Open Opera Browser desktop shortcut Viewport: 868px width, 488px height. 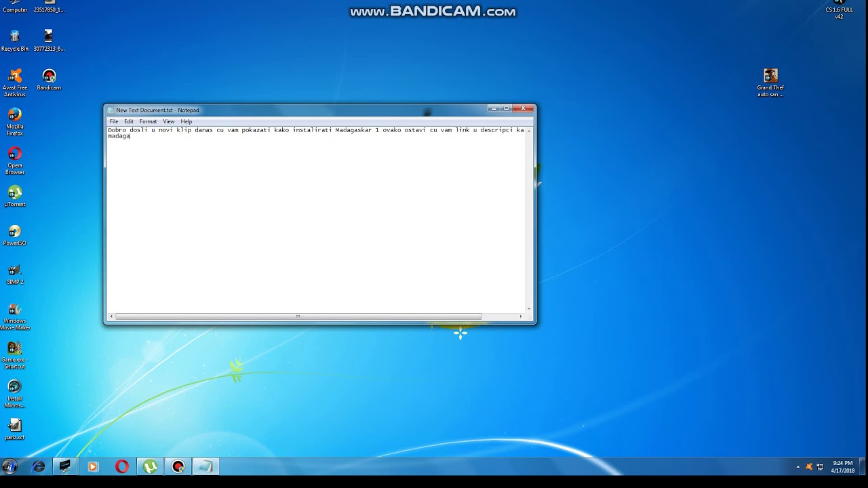(x=15, y=161)
